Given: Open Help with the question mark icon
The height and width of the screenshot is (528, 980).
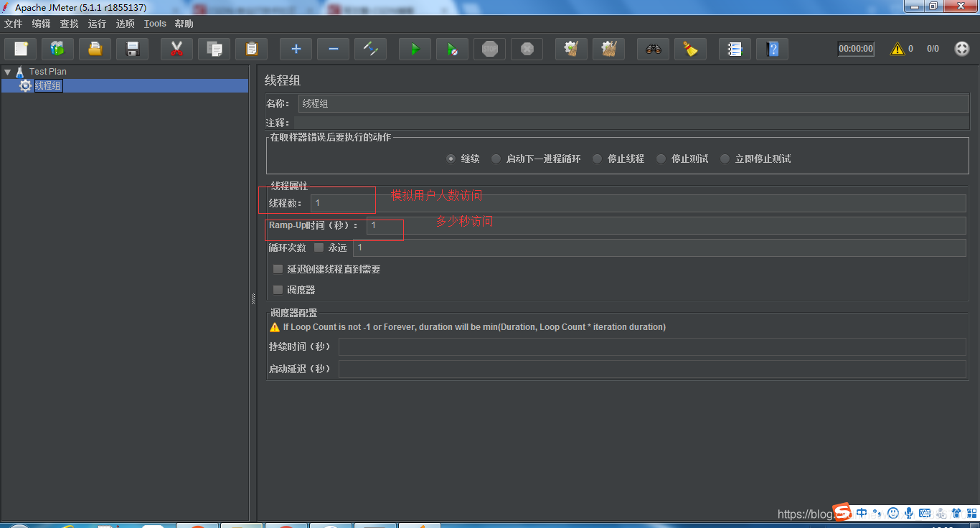Looking at the screenshot, I should coord(772,49).
